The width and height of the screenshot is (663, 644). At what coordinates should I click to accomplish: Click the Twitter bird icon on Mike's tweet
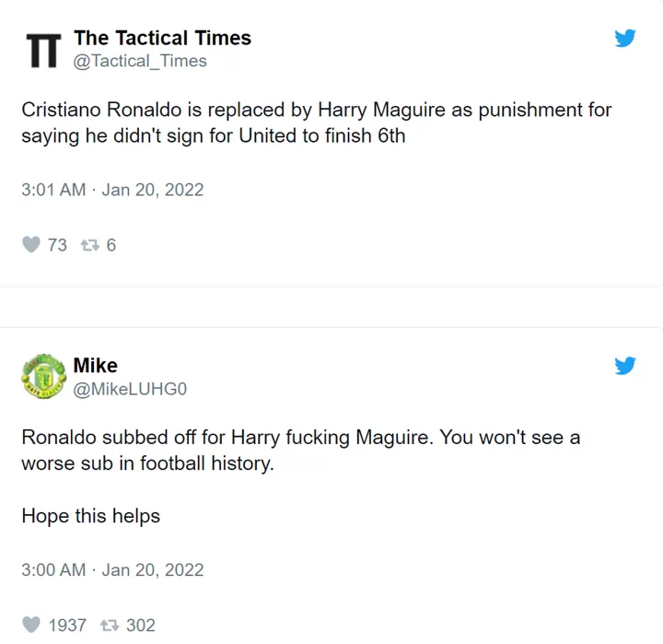pyautogui.click(x=625, y=366)
